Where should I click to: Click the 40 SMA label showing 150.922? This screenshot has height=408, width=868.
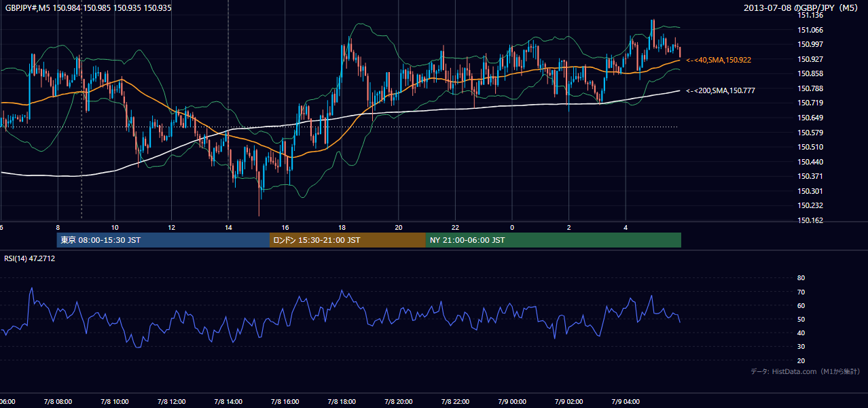pos(719,60)
